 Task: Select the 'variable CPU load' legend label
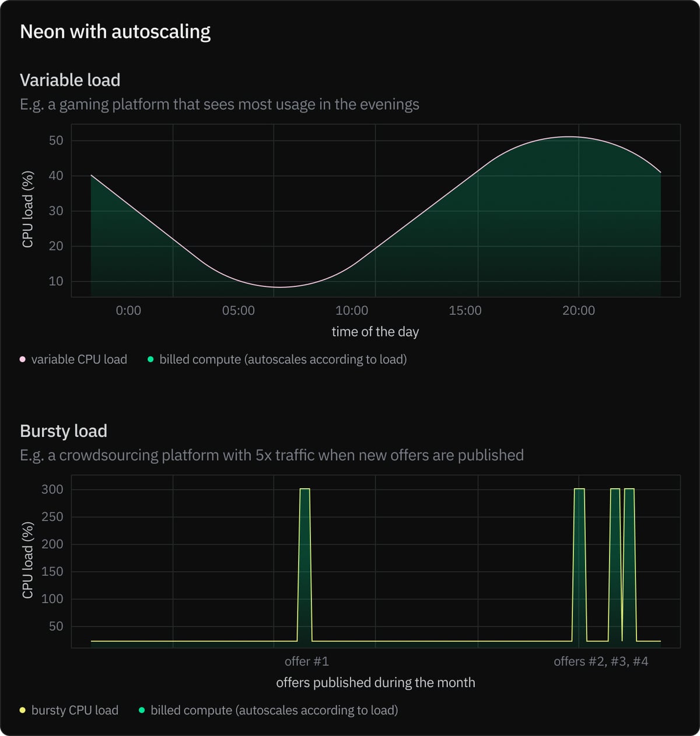coord(79,359)
